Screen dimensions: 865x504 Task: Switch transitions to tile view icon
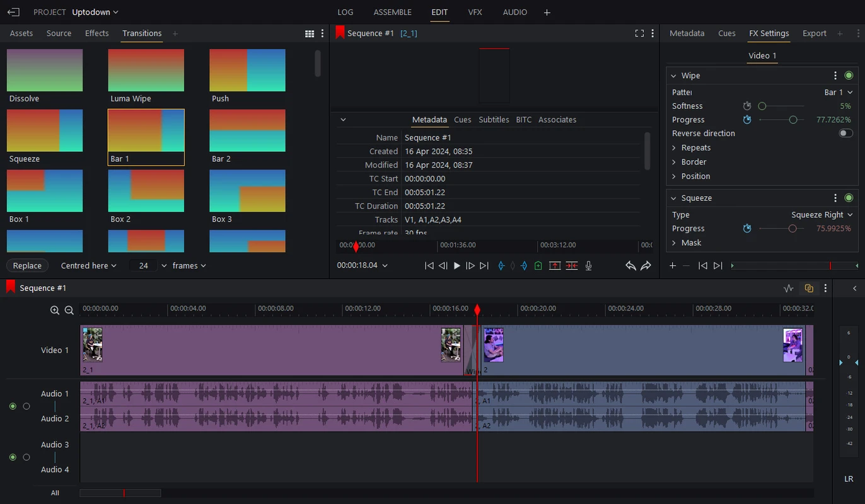click(310, 33)
